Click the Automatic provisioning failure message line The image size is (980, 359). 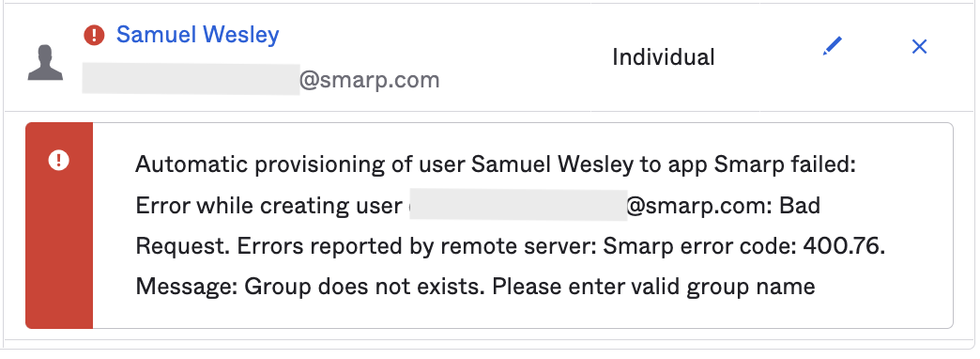coord(495,165)
